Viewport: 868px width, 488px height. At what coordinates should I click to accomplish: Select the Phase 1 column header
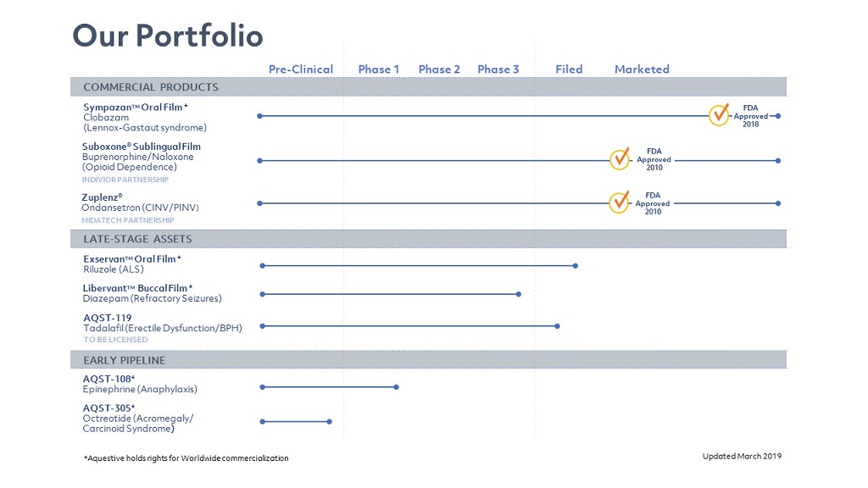(x=378, y=69)
